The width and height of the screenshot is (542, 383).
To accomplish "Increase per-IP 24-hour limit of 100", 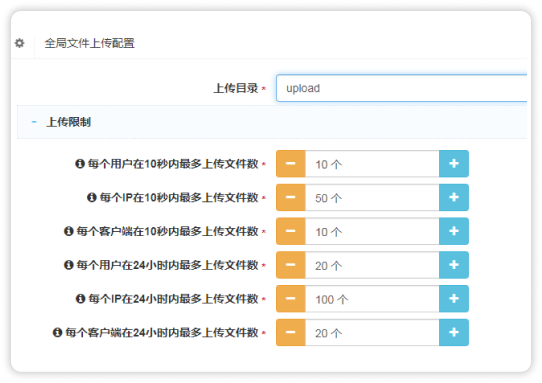I will click(x=454, y=299).
